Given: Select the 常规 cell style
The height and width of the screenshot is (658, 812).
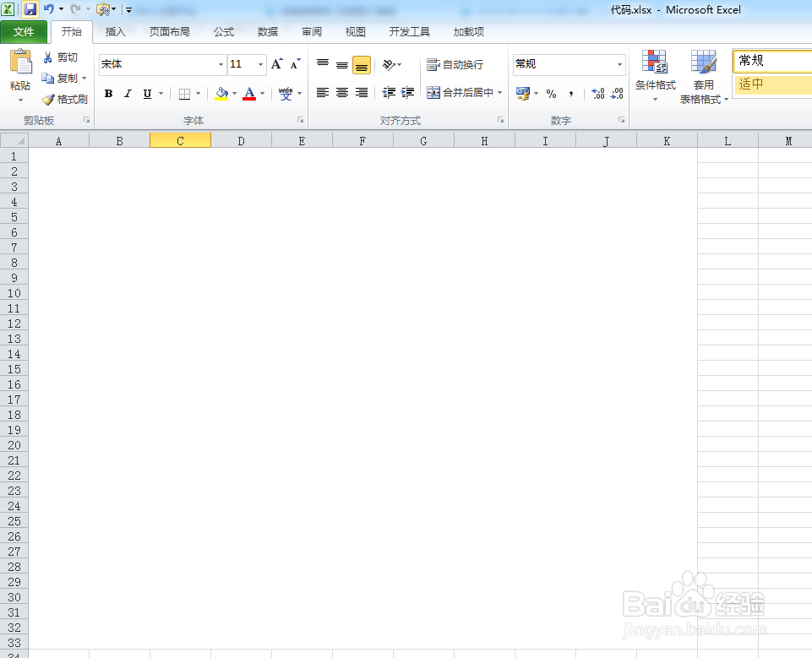Looking at the screenshot, I should tap(772, 61).
